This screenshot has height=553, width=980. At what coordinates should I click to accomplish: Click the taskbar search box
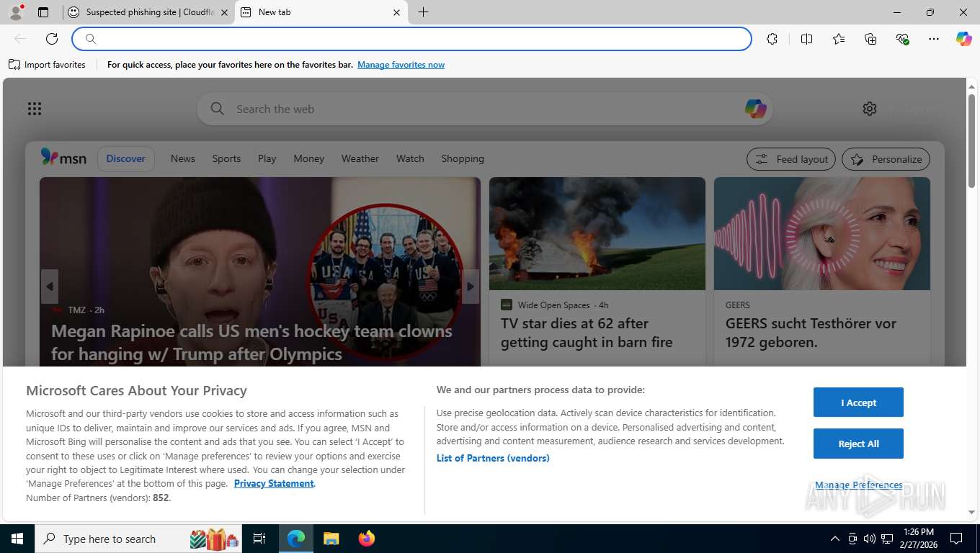(x=138, y=539)
